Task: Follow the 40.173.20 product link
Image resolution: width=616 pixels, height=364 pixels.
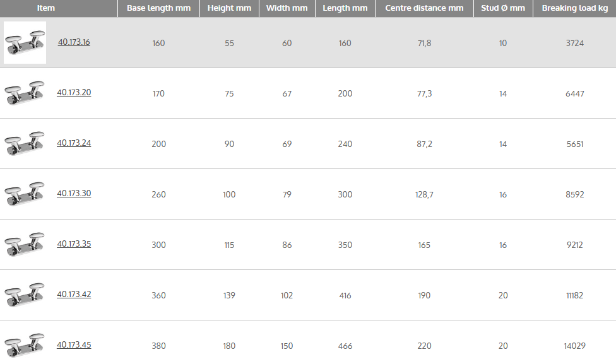Action: pyautogui.click(x=74, y=93)
